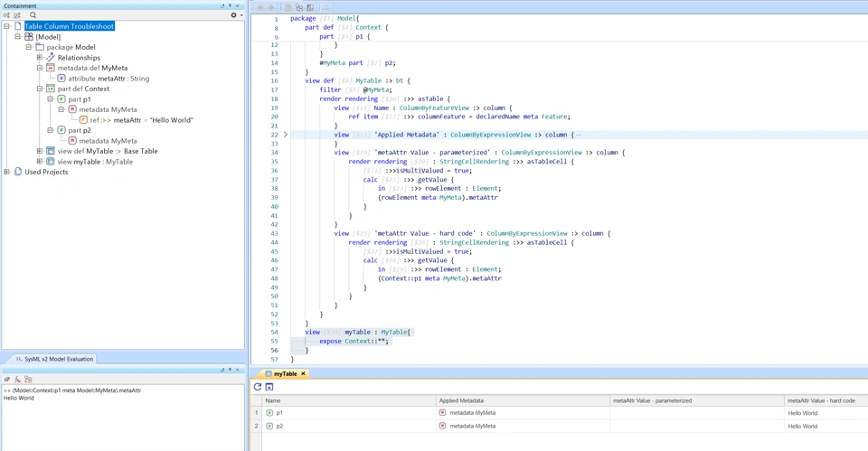Click the Name column header in table
Viewport: 868px width, 451px height.
coord(273,400)
